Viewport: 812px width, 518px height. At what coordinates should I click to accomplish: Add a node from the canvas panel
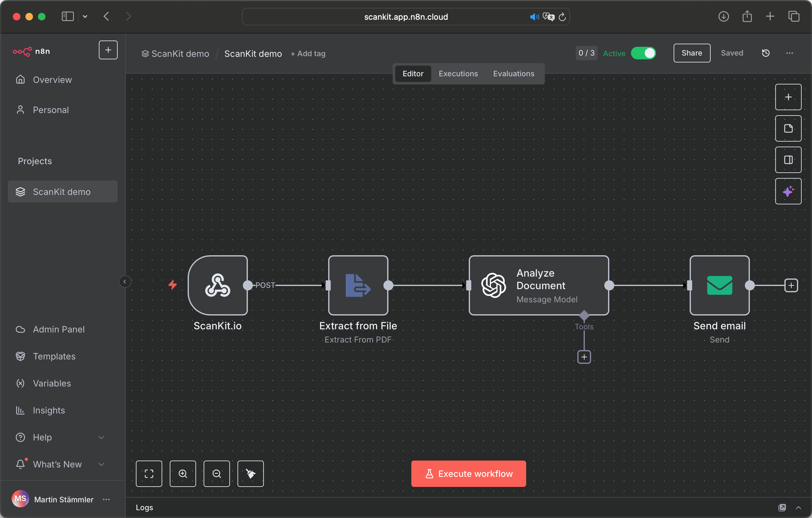pos(788,97)
